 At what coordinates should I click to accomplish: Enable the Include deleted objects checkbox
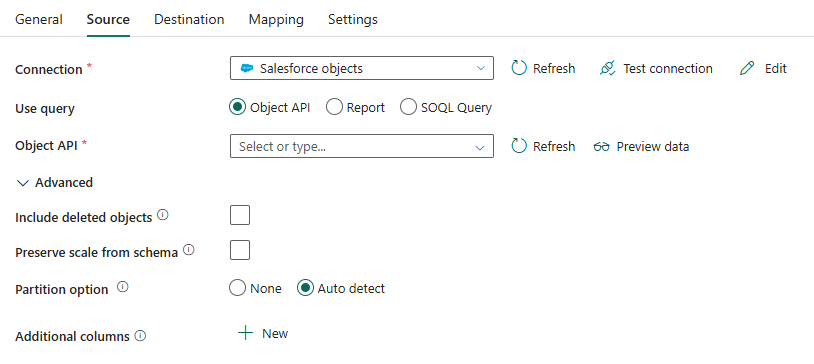[240, 215]
